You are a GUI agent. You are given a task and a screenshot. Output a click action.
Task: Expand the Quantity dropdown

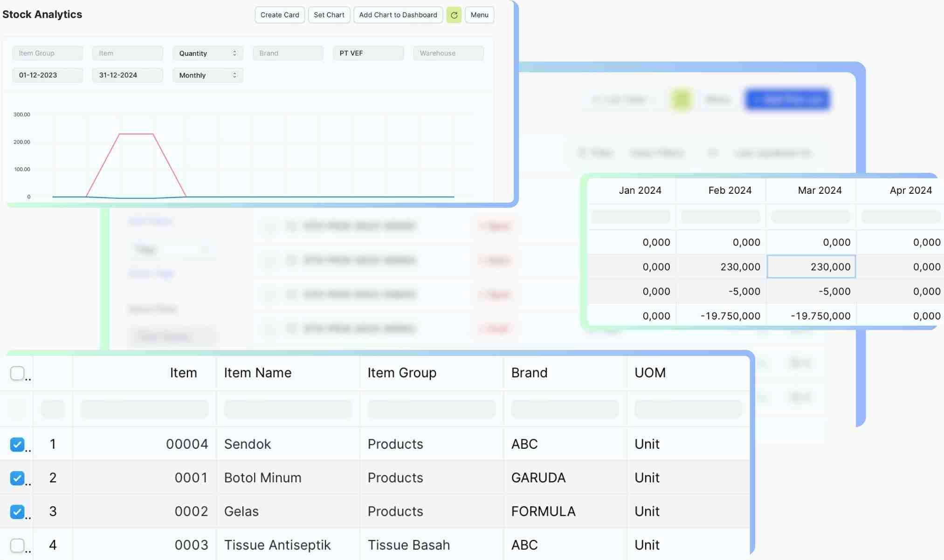[207, 53]
